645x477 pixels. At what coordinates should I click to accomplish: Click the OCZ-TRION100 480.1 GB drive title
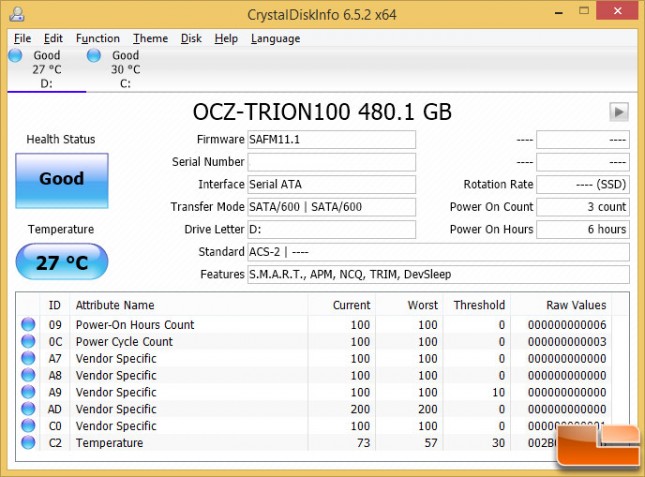[322, 112]
